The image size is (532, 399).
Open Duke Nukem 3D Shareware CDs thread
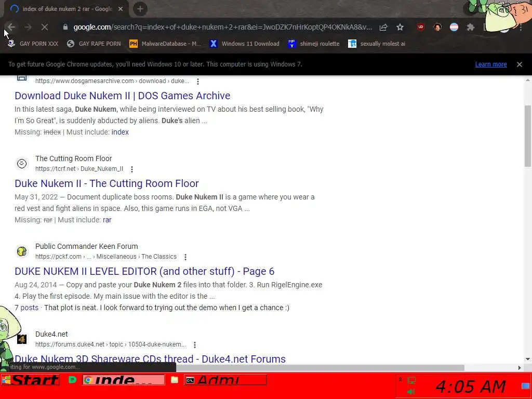tap(150, 359)
